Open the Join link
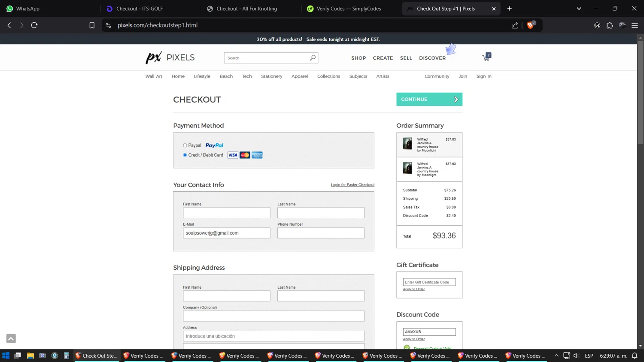Viewport: 644px width, 362px height. tap(463, 76)
